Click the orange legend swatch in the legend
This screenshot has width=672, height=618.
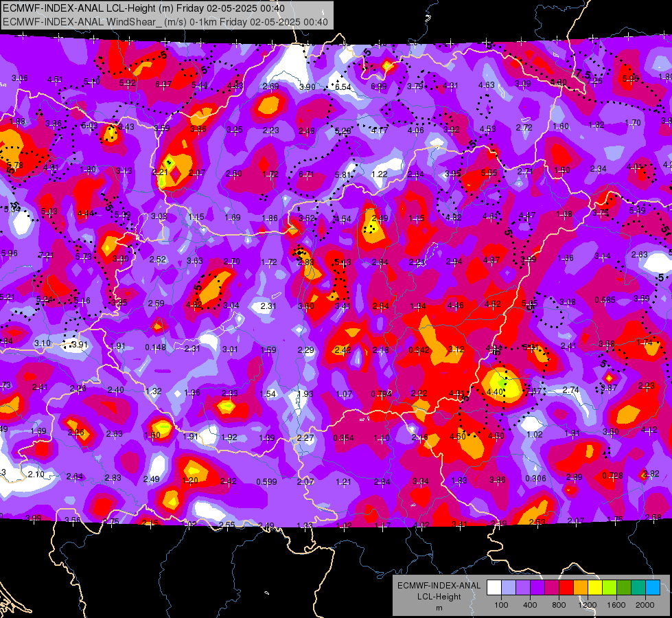click(x=581, y=587)
